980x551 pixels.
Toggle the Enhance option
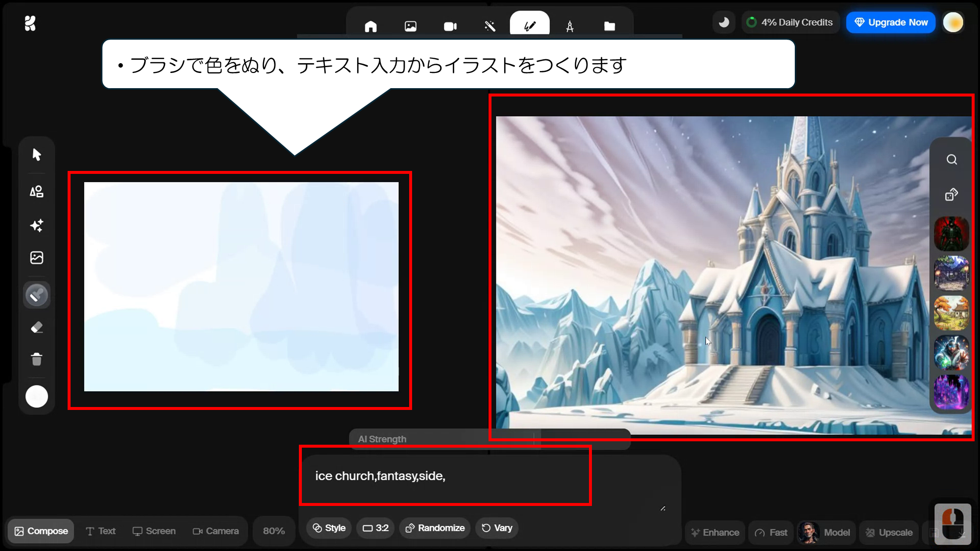715,532
